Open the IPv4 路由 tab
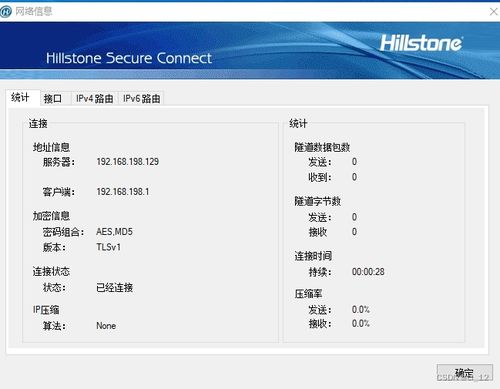 [94, 98]
